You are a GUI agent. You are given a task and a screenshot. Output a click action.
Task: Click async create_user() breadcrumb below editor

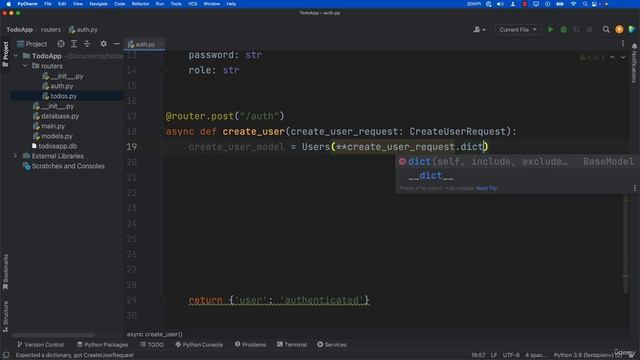(x=155, y=334)
